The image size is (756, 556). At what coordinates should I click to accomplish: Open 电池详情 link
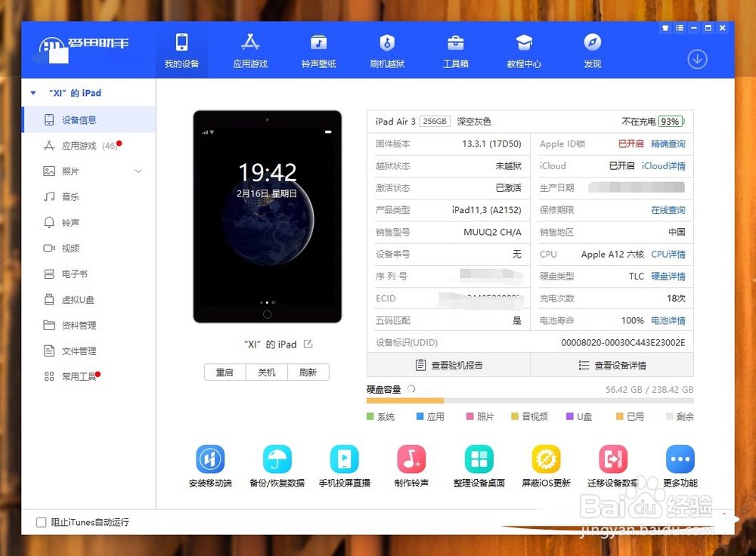click(x=668, y=321)
